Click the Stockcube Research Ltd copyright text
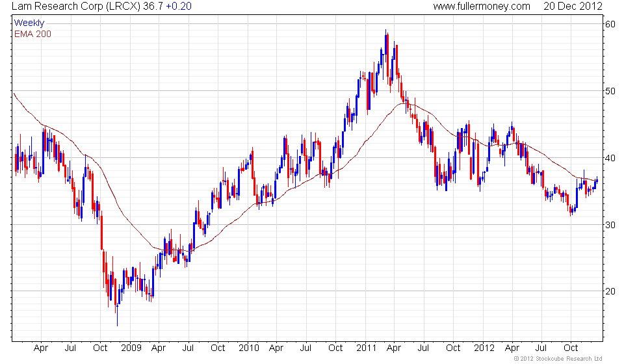The height and width of the screenshot is (364, 637). tap(558, 359)
